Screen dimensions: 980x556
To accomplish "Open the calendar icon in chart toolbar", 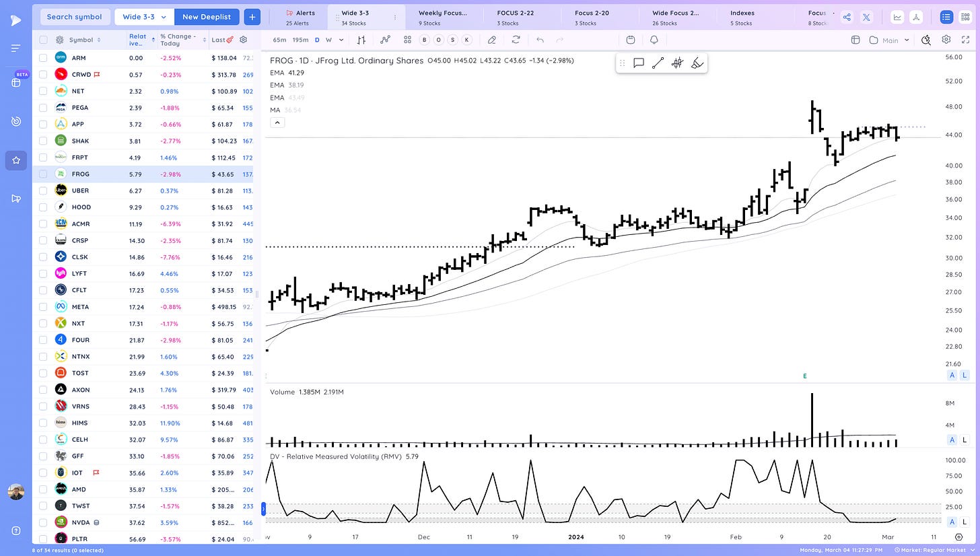I will (x=630, y=40).
